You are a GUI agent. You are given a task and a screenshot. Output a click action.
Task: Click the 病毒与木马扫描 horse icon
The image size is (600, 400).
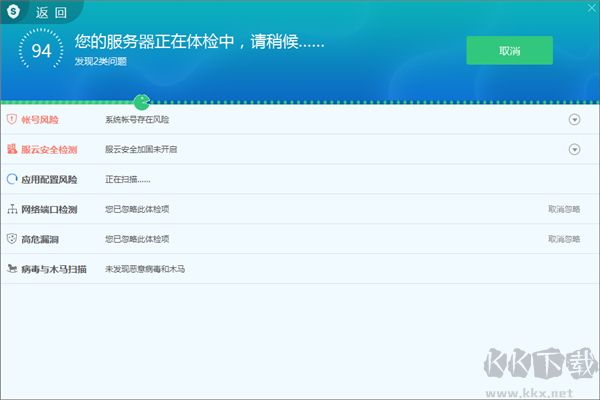[12, 268]
